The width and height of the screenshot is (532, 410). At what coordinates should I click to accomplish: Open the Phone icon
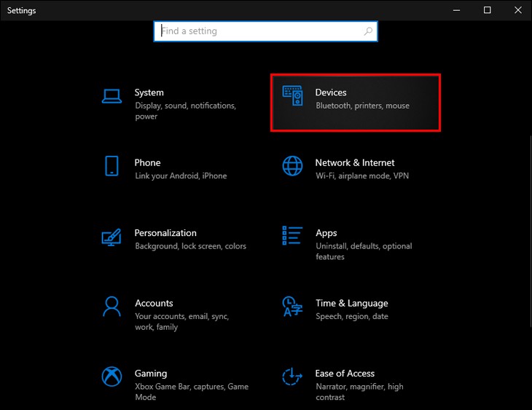point(112,166)
